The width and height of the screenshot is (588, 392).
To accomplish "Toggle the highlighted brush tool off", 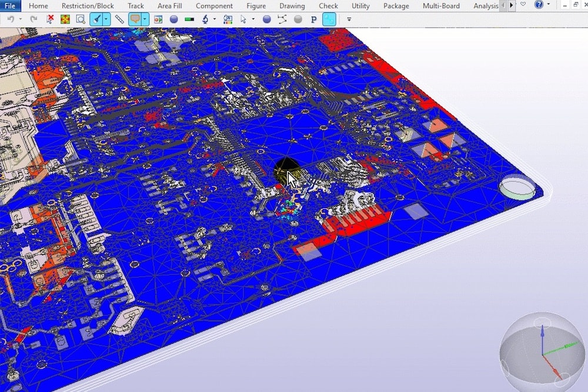I will click(95, 19).
